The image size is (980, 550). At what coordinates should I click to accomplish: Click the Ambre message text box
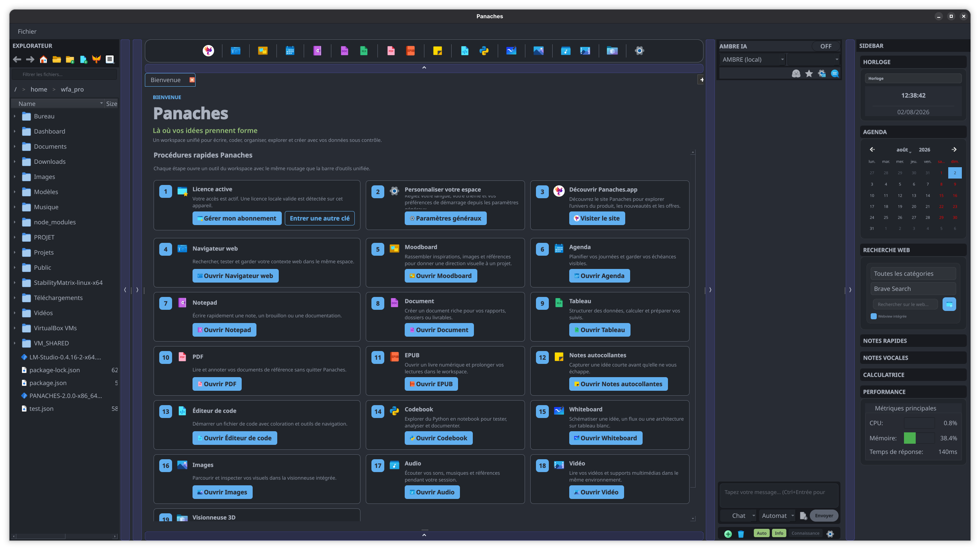click(779, 495)
